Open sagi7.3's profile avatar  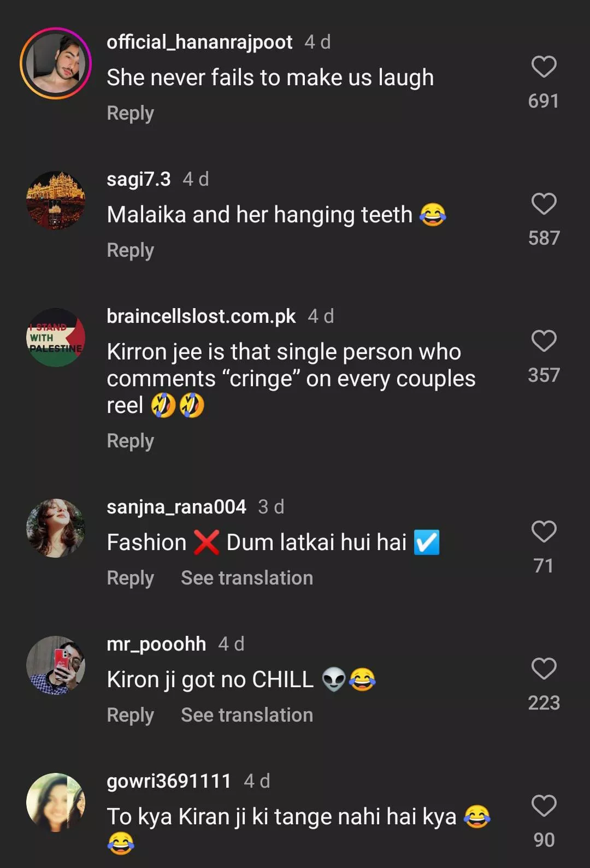[56, 200]
